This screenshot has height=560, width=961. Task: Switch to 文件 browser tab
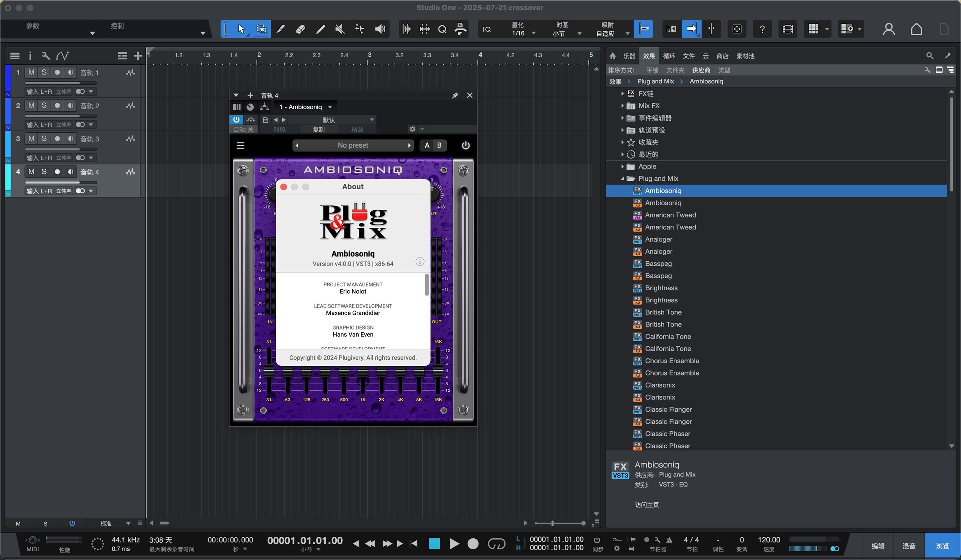(689, 56)
